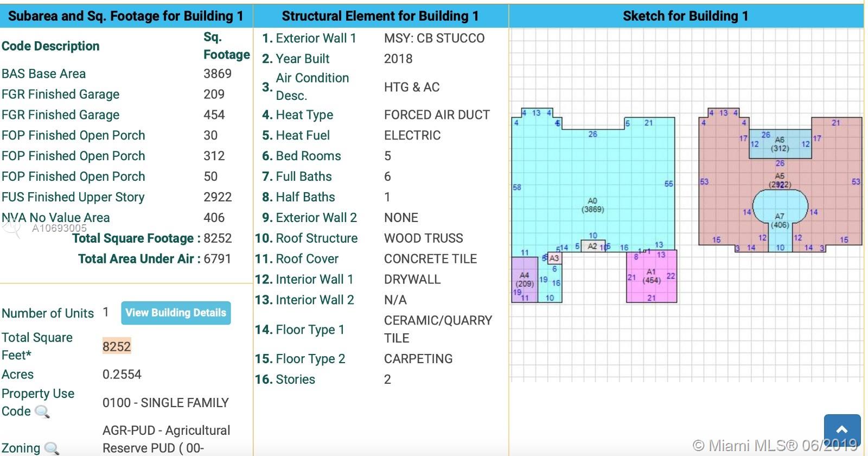868x456 pixels.
Task: Select the Structural Element for Building 1 header
Action: (x=380, y=16)
